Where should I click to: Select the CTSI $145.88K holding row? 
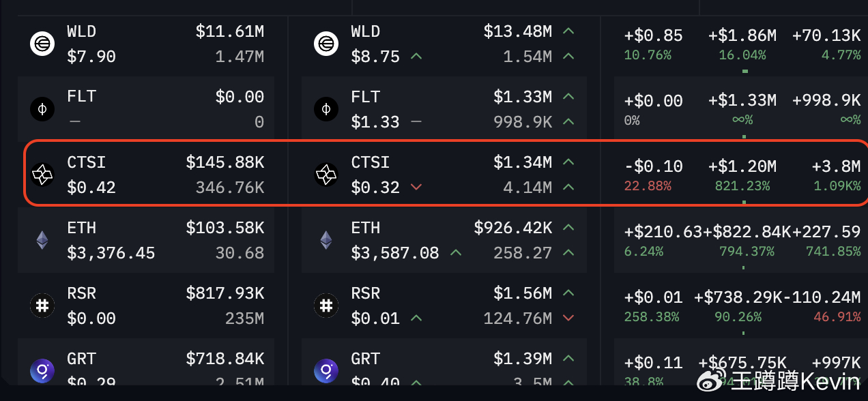tap(146, 175)
